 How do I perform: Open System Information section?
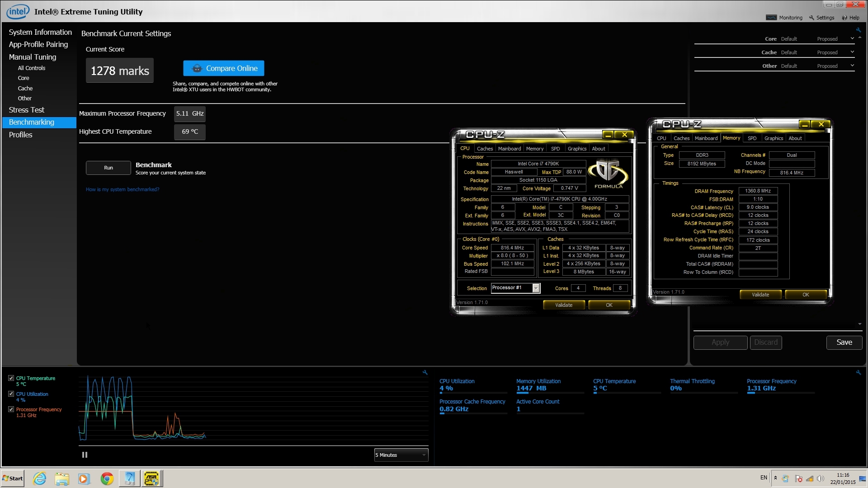(x=40, y=32)
